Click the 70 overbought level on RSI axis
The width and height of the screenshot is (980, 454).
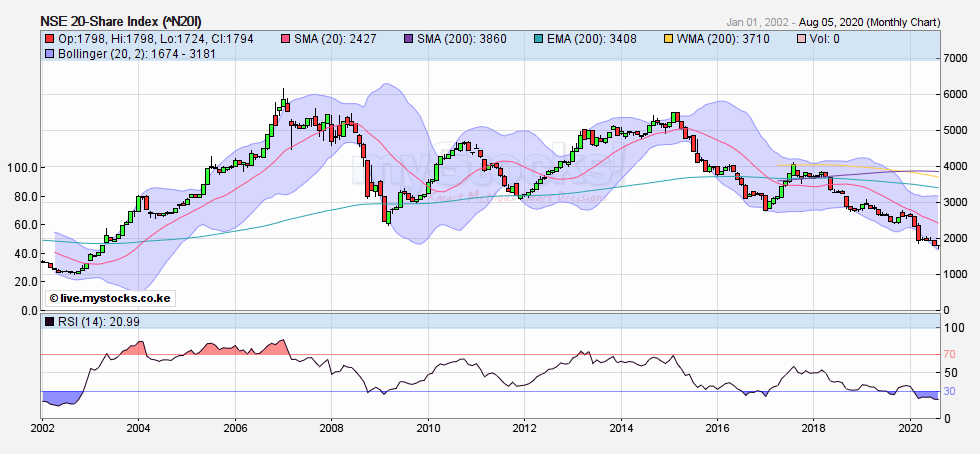(x=951, y=354)
